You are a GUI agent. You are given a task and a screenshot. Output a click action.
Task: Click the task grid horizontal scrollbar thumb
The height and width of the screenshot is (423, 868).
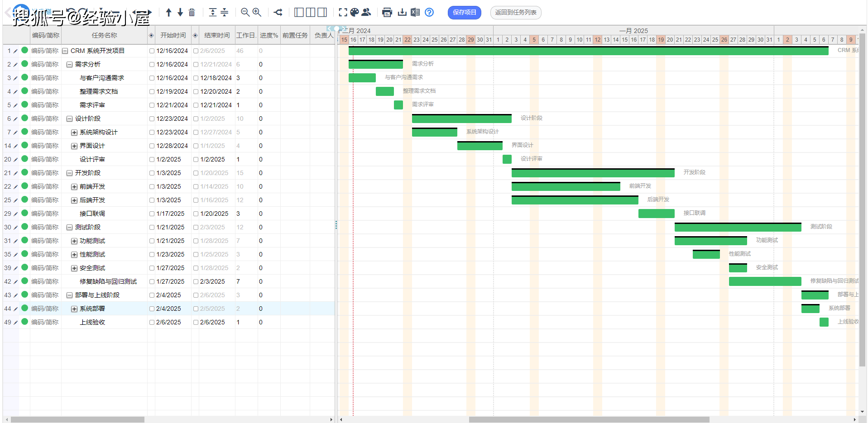pos(77,419)
